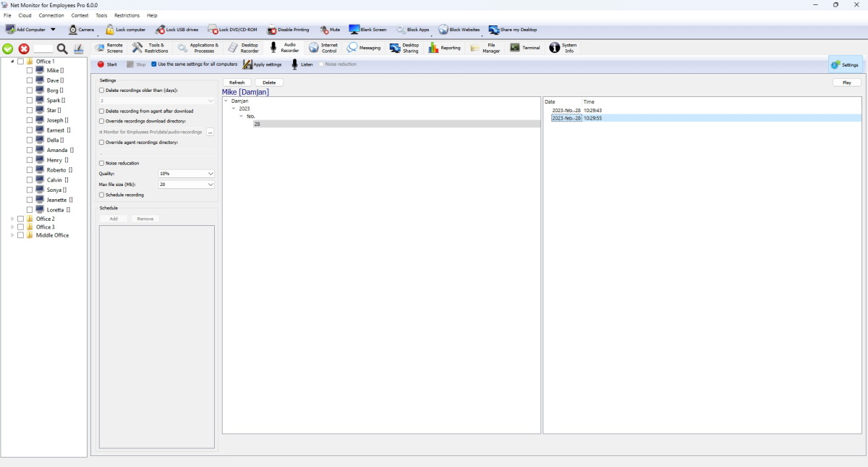Open the Terminal tool

(515, 48)
